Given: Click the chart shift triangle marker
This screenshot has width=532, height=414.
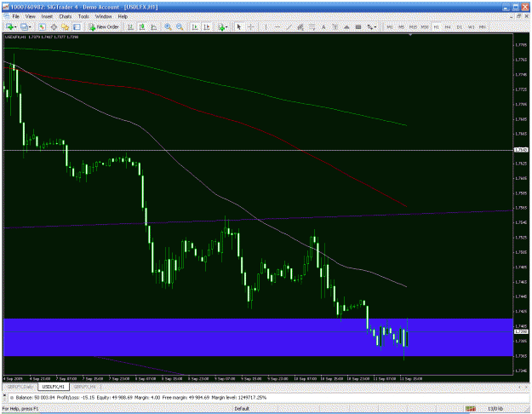Looking at the screenshot, I should 410,35.
